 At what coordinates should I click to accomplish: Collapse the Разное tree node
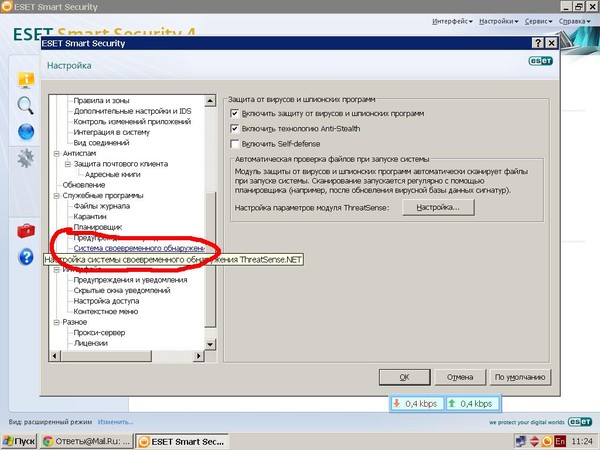coord(57,322)
